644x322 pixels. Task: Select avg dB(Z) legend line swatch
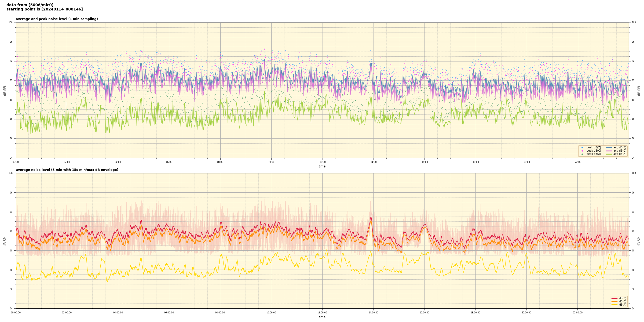click(x=609, y=148)
